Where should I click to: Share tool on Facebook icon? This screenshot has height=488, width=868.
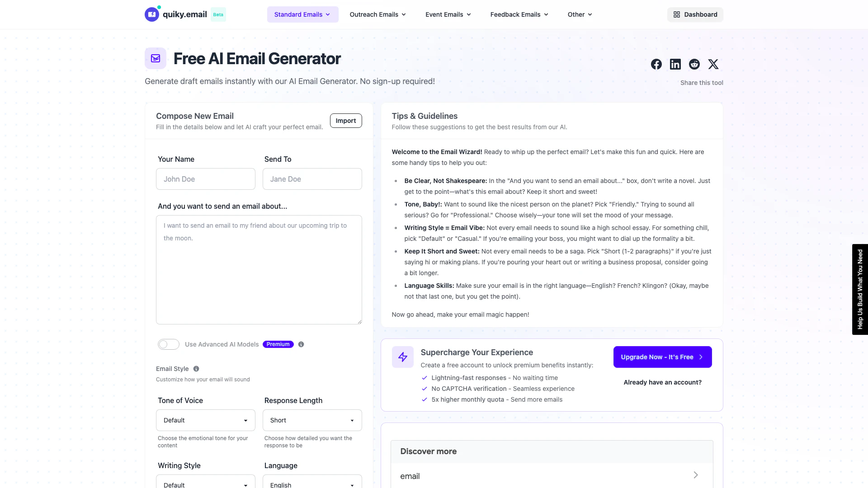click(656, 64)
